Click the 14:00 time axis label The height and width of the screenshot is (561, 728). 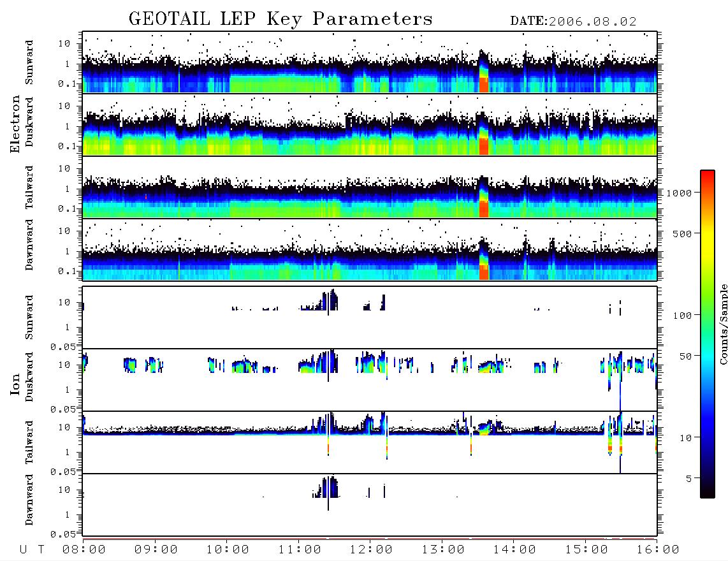pyautogui.click(x=514, y=550)
